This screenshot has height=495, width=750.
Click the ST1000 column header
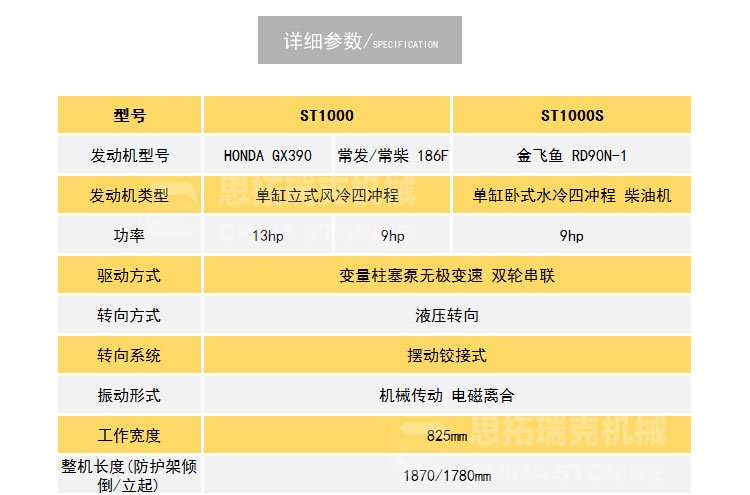coord(326,115)
